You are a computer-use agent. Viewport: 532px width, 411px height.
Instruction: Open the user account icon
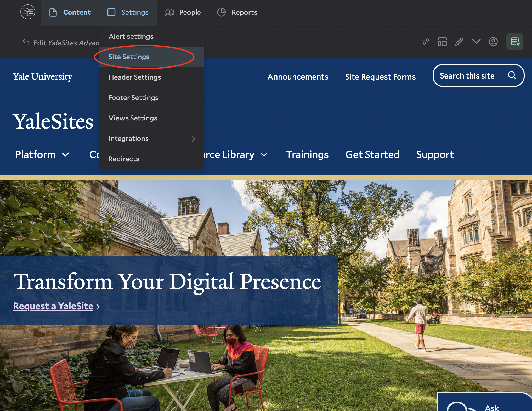tap(493, 42)
